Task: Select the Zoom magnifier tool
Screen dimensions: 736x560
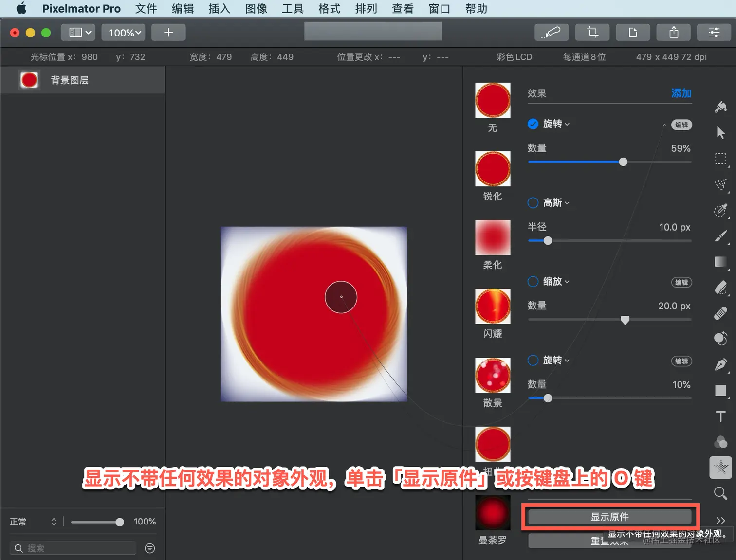Action: click(x=720, y=493)
